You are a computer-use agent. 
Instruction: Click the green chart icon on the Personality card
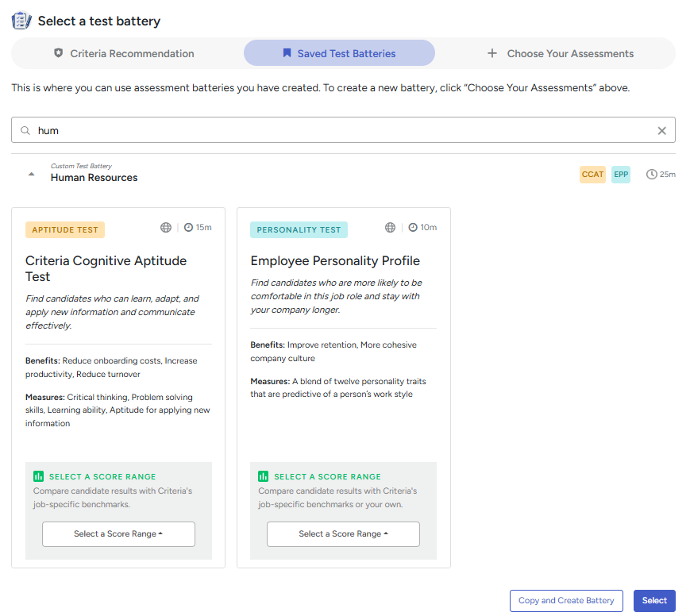263,476
